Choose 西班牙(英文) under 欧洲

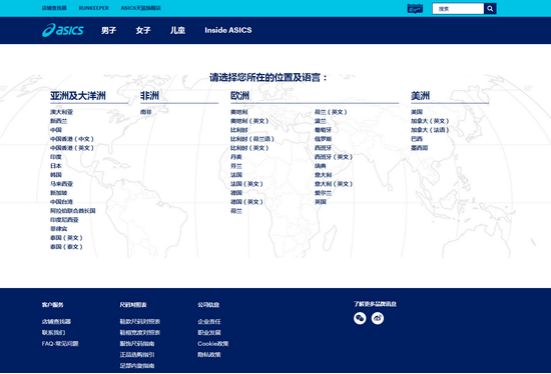[x=333, y=157]
